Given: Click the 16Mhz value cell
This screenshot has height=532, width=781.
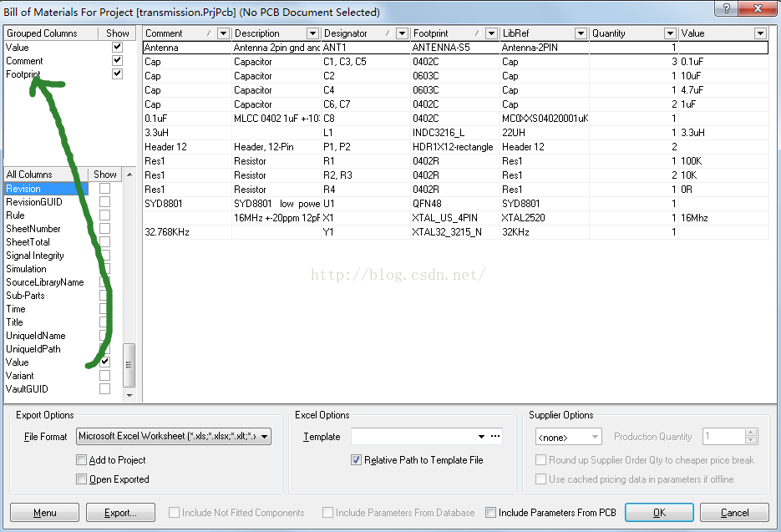Looking at the screenshot, I should (723, 218).
